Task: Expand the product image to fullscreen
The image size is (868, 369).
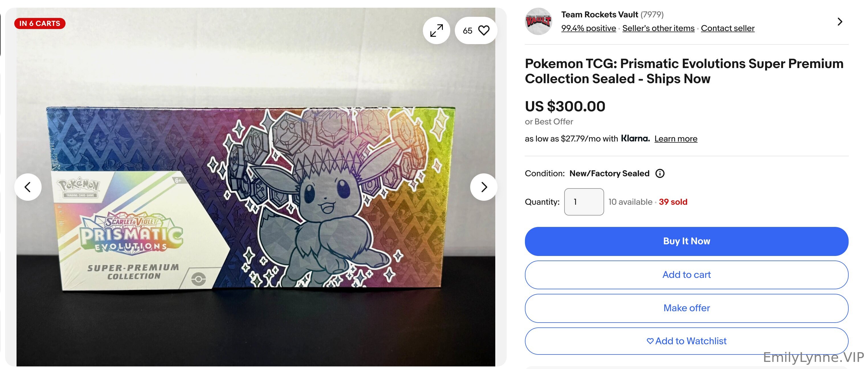Action: coord(436,31)
